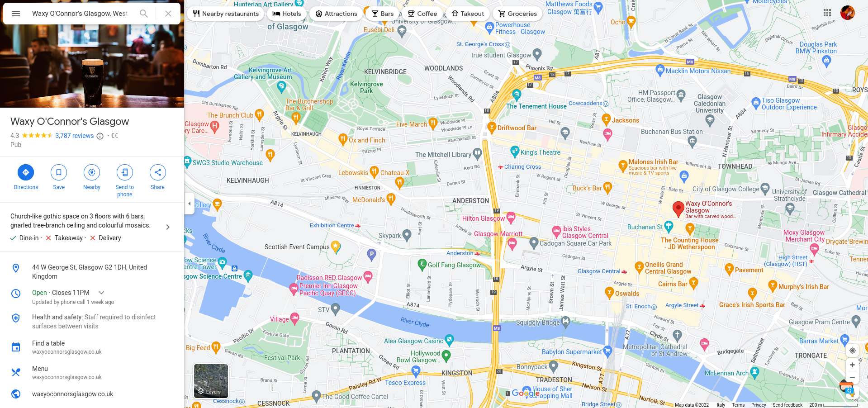
Task: Filter by Nearby restaurants chip
Action: coord(226,14)
